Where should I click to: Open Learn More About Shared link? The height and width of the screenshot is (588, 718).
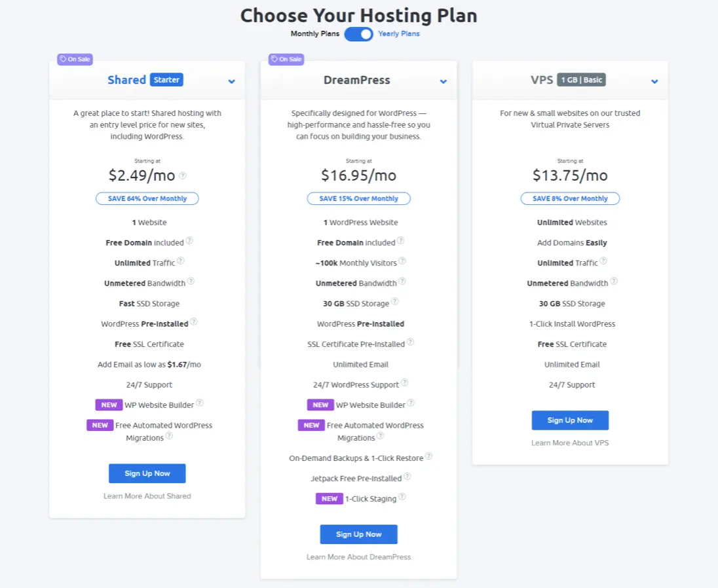pos(147,496)
